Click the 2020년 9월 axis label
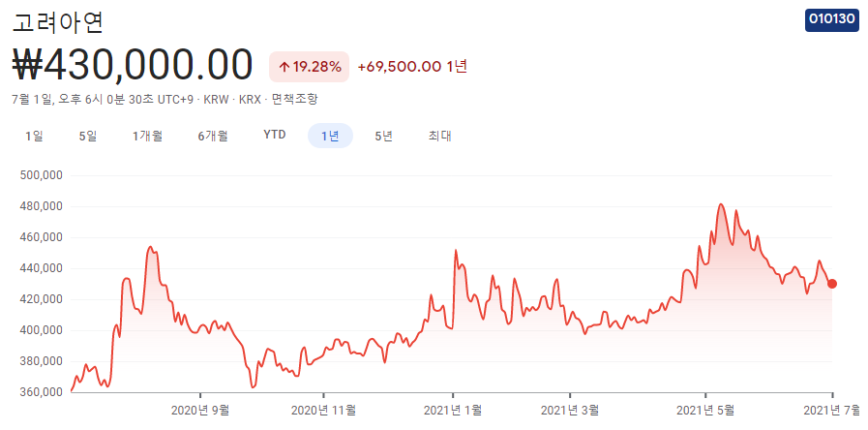 coord(200,411)
